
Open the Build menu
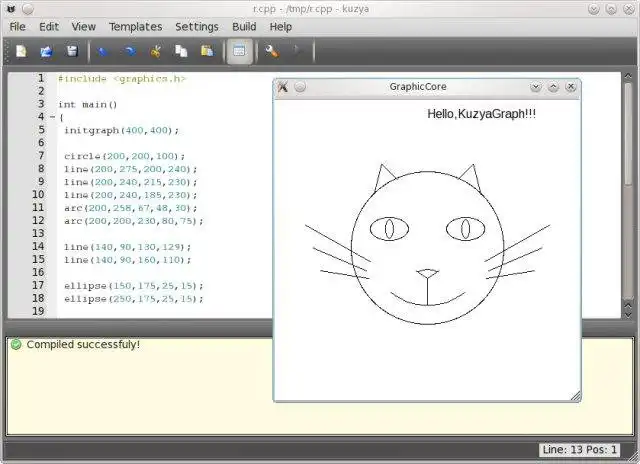click(x=244, y=27)
